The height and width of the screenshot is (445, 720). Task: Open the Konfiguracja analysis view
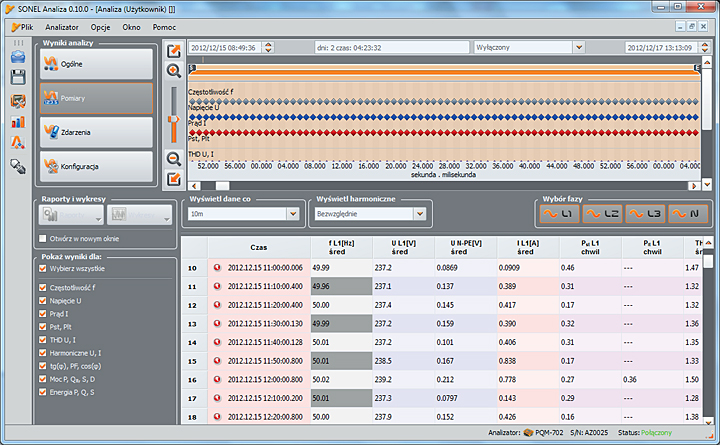pos(97,166)
